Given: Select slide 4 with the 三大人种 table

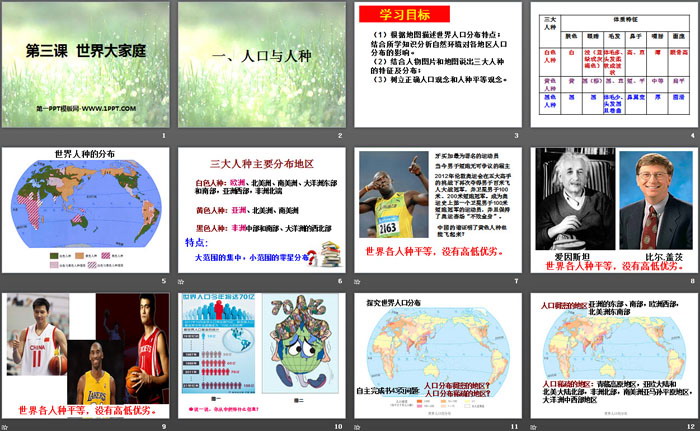Looking at the screenshot, I should [614, 65].
